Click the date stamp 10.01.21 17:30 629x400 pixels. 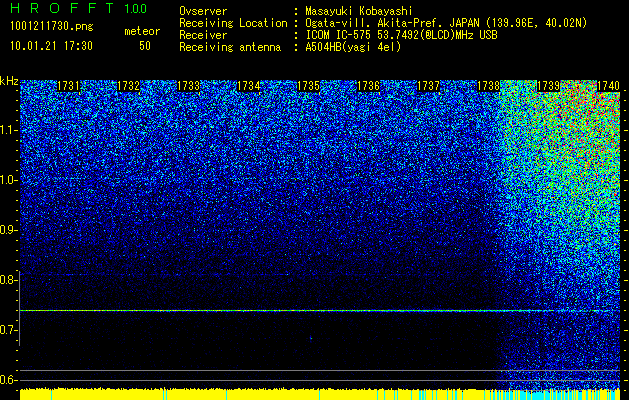pyautogui.click(x=52, y=46)
